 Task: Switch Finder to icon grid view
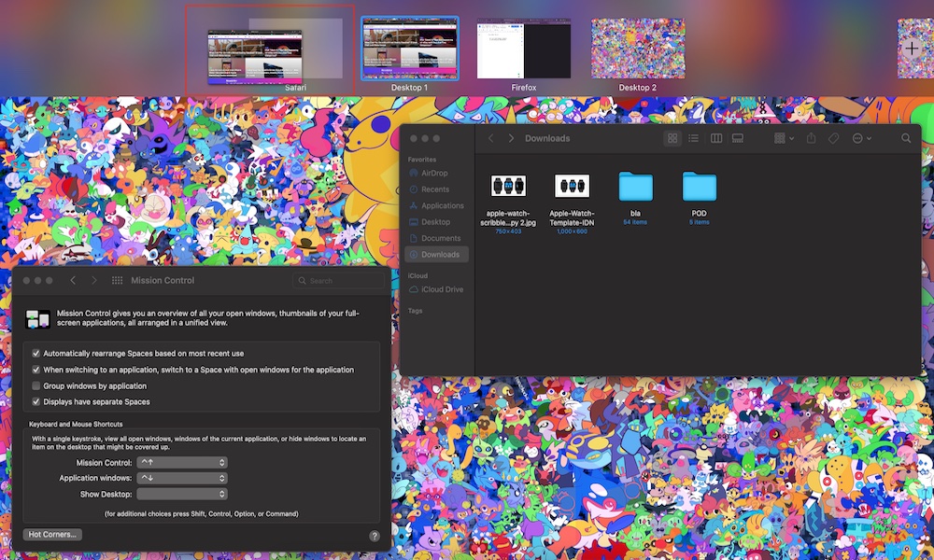click(x=672, y=138)
